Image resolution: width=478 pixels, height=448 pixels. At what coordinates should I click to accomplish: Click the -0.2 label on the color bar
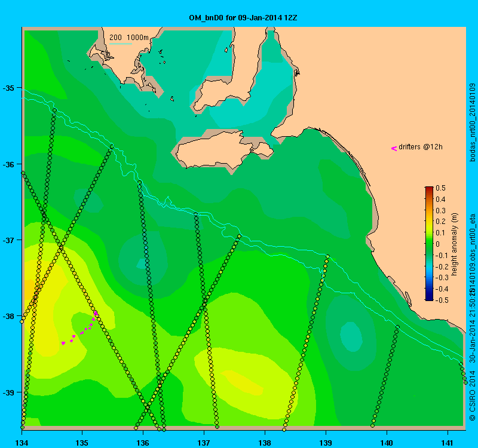tap(441, 266)
